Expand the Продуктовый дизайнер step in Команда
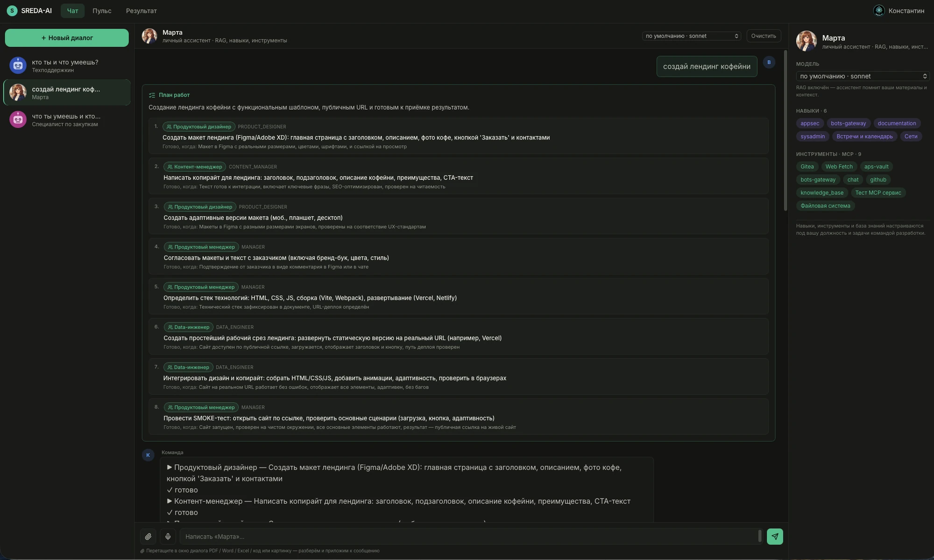934x560 pixels. tap(170, 467)
